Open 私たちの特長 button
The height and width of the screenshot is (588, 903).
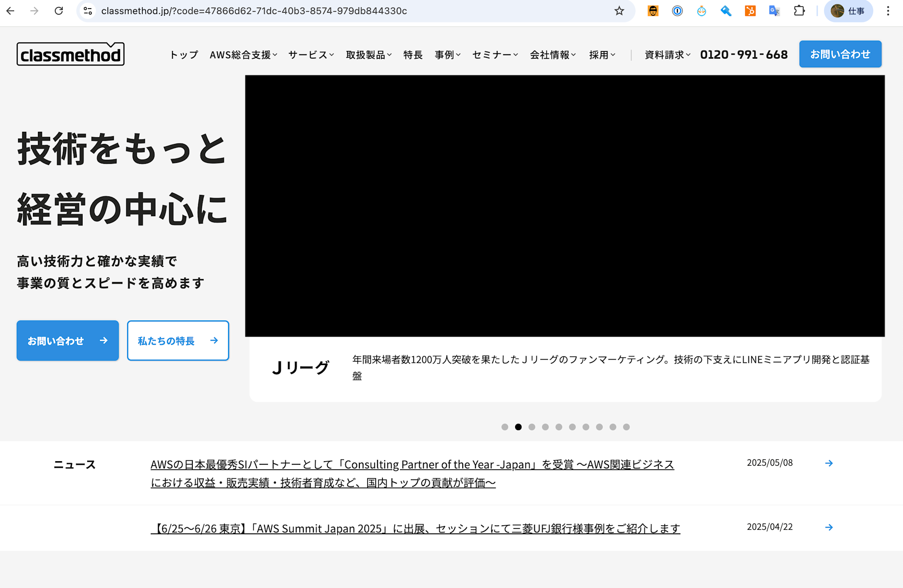click(x=178, y=341)
